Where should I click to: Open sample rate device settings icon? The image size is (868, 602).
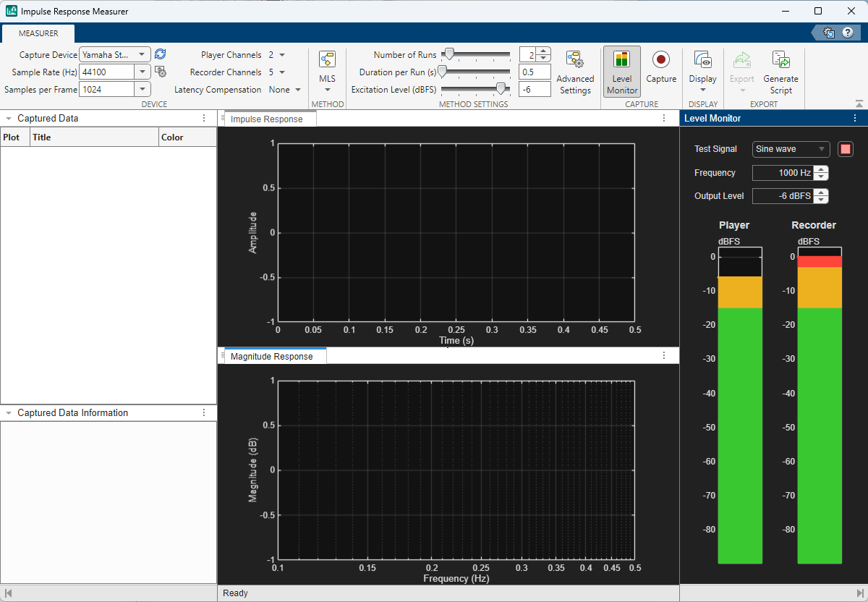(161, 72)
